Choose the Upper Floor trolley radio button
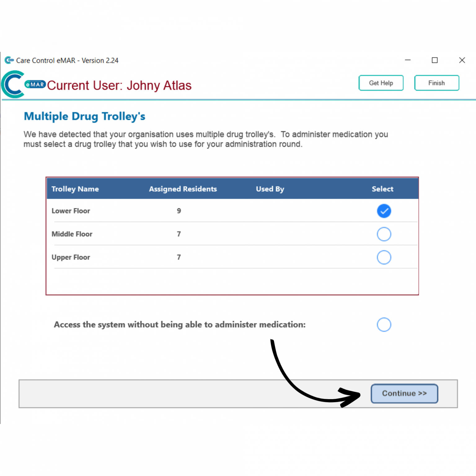This screenshot has width=476, height=476. click(384, 258)
